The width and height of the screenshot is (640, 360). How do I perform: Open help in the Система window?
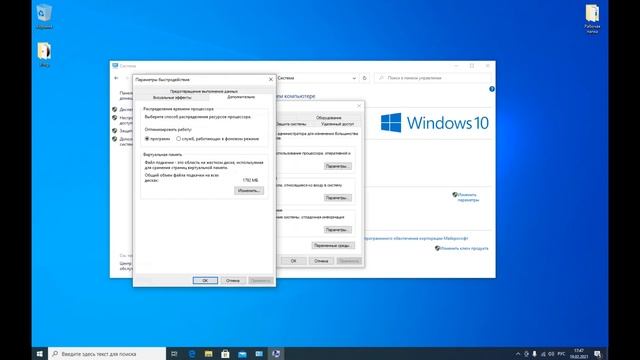pyautogui.click(x=492, y=89)
